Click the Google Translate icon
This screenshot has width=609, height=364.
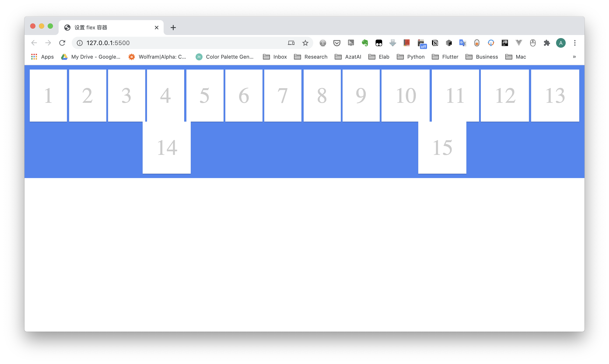click(463, 42)
